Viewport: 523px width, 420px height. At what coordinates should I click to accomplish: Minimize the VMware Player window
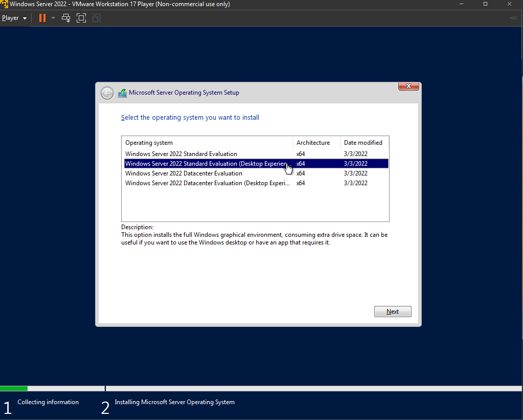coord(461,4)
